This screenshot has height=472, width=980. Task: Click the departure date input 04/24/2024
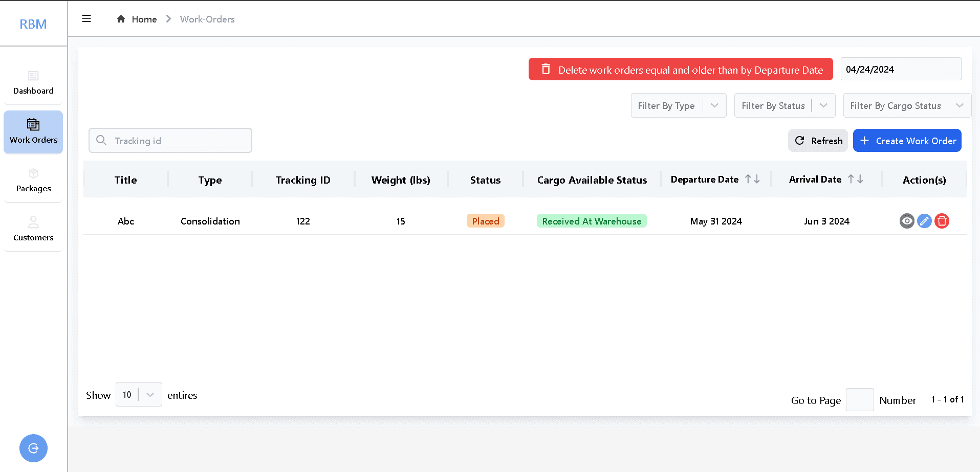coord(901,69)
